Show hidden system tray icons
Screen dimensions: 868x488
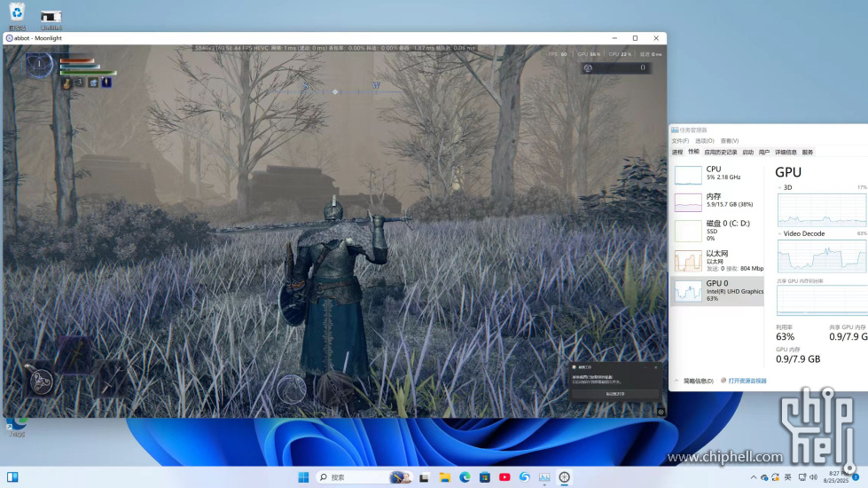pyautogui.click(x=753, y=477)
